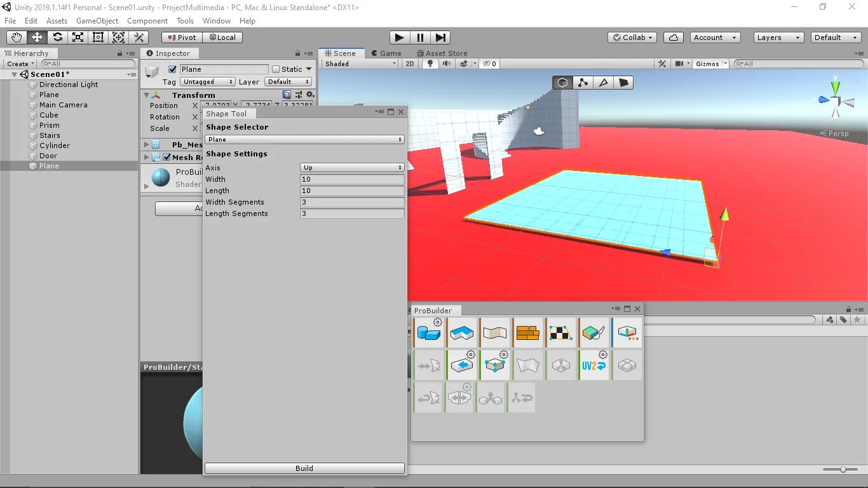Switch to the Game tab
The height and width of the screenshot is (488, 868).
click(x=386, y=53)
